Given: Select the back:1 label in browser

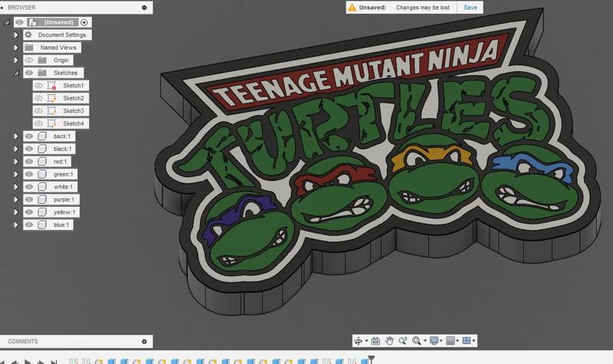Looking at the screenshot, I should (62, 136).
